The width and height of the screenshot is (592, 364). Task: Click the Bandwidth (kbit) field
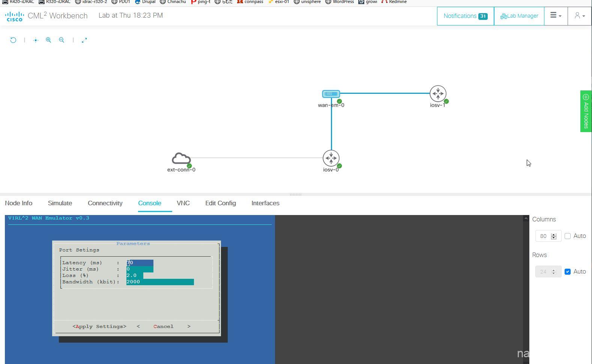[160, 282]
